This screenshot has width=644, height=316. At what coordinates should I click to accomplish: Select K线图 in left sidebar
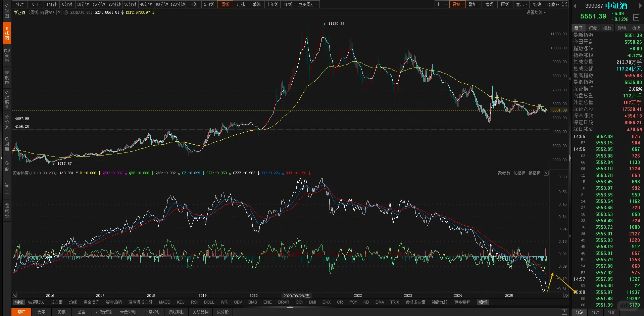(7, 33)
